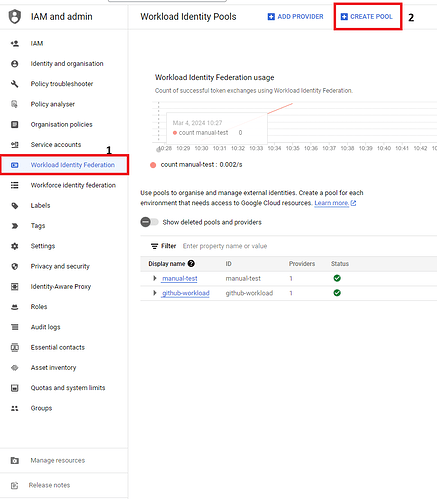Viewport: 437px width, 499px height.
Task: Click the ADD PROVIDER button
Action: click(295, 17)
